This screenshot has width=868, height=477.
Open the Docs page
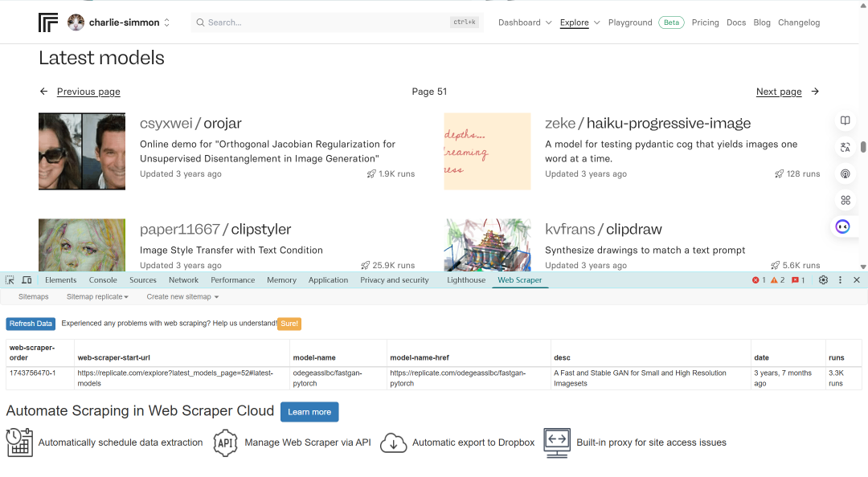tap(735, 22)
